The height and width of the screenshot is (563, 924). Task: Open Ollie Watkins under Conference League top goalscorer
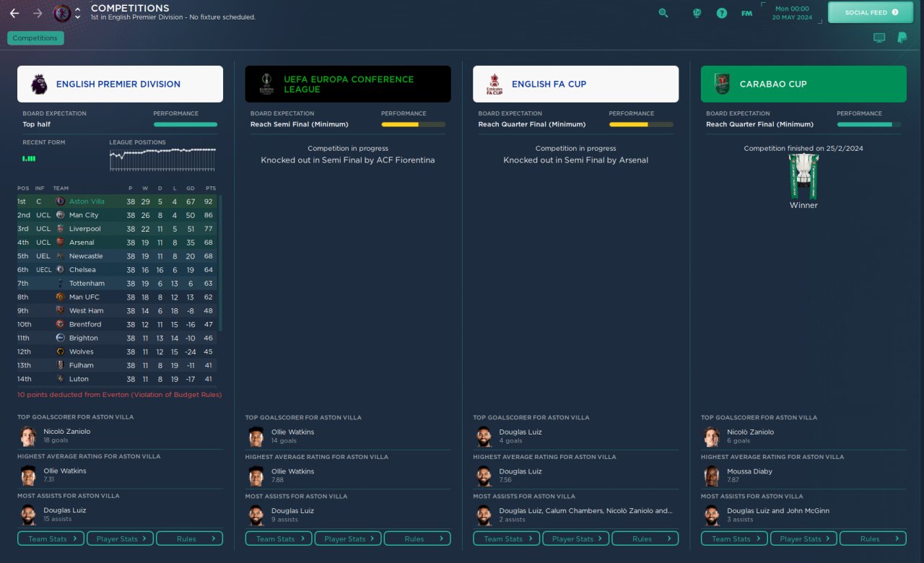coord(292,432)
